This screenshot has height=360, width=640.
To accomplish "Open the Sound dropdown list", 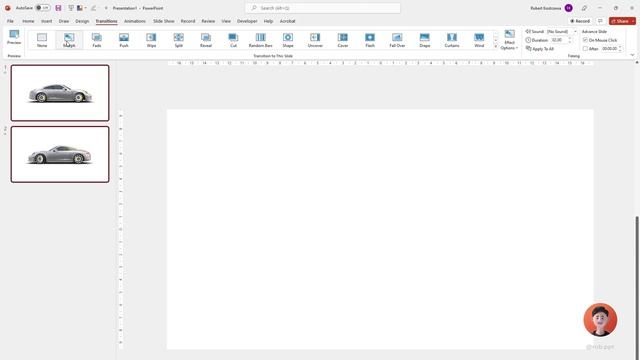I will tap(576, 31).
